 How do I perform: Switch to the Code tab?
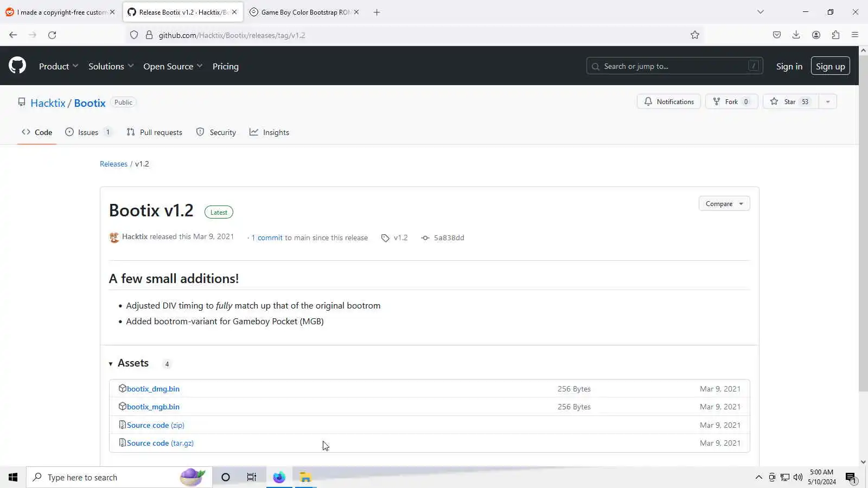[37, 132]
